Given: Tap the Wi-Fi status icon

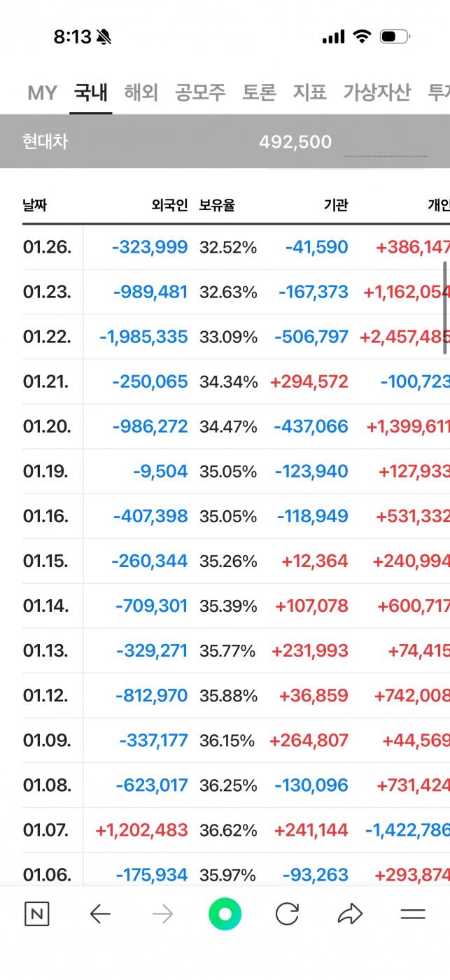Looking at the screenshot, I should pyautogui.click(x=362, y=36).
